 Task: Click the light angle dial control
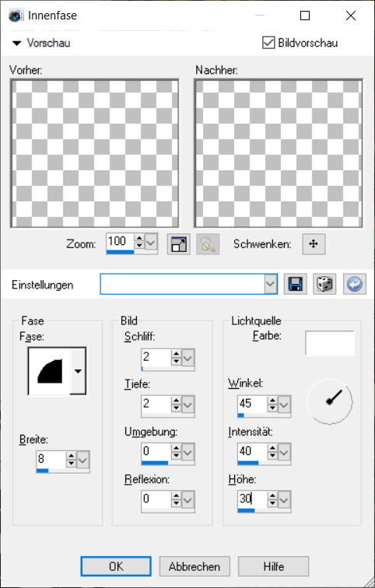330,401
